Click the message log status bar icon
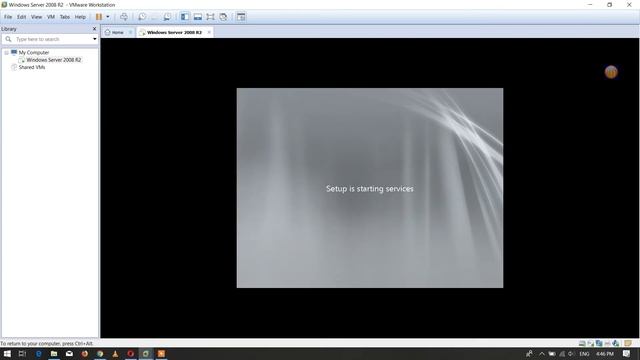 point(628,343)
